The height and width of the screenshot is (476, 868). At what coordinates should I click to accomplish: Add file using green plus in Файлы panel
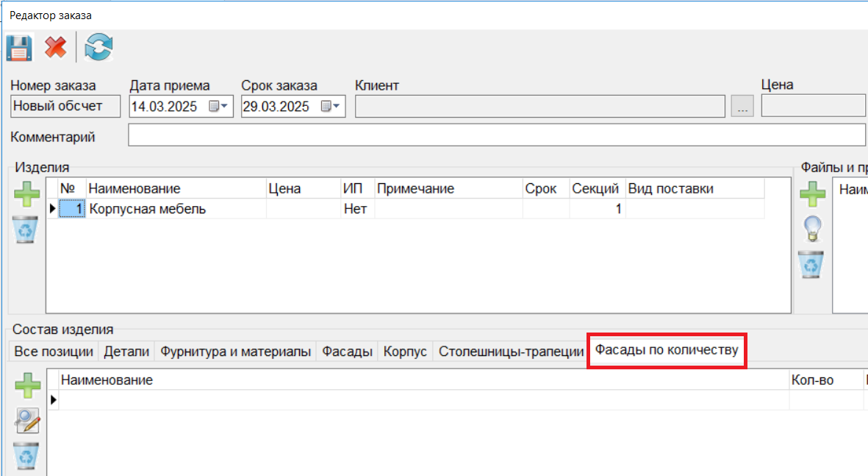tap(812, 196)
